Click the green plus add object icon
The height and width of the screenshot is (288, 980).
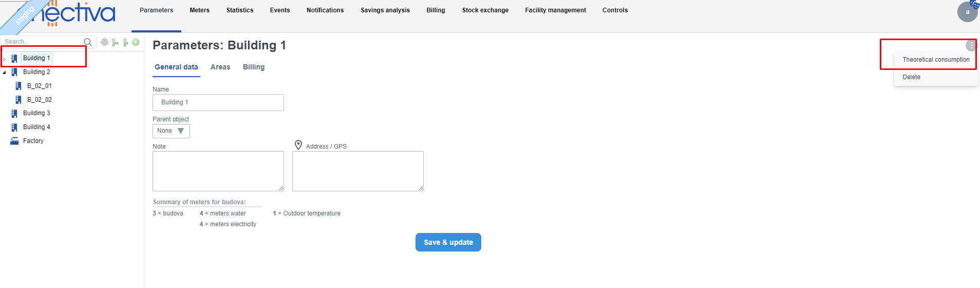coord(136,42)
